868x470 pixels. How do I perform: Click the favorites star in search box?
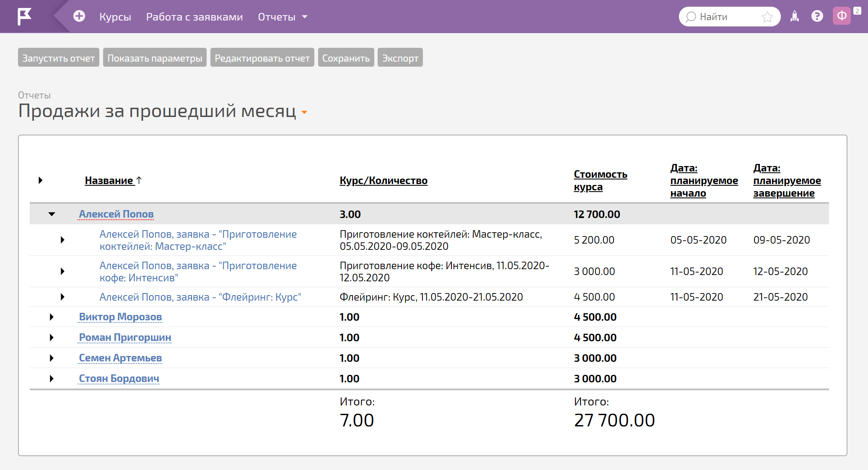767,17
